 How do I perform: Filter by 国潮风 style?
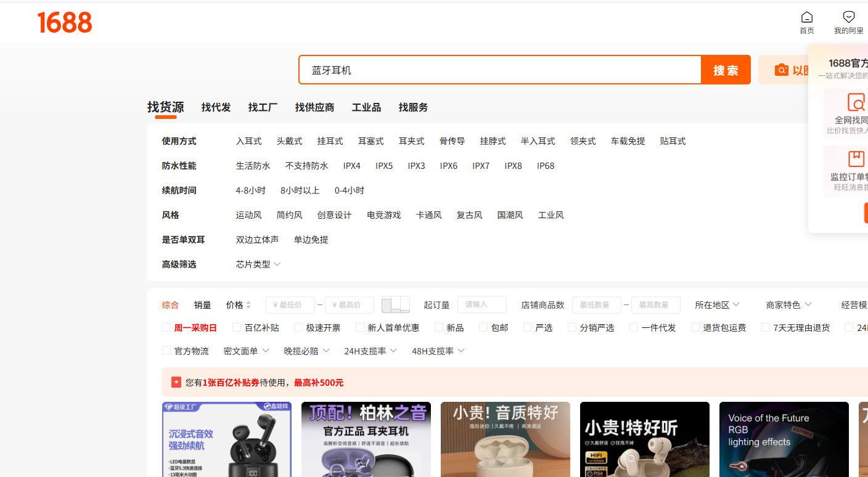coord(510,215)
